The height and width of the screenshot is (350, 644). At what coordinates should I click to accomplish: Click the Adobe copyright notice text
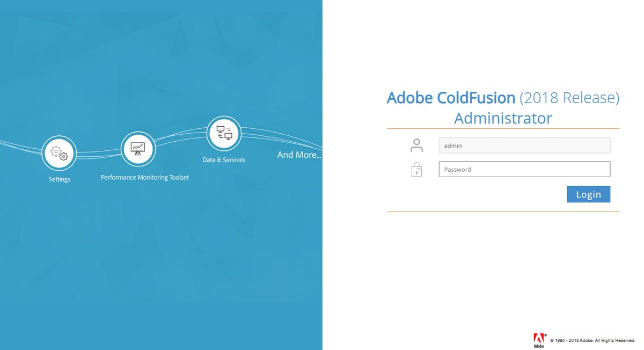[x=592, y=340]
